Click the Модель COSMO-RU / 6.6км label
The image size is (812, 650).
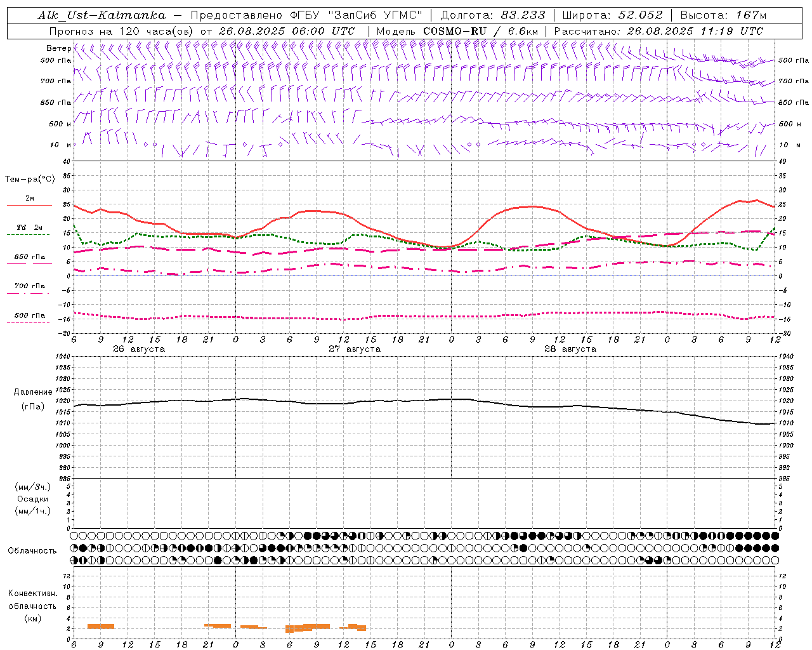(457, 31)
